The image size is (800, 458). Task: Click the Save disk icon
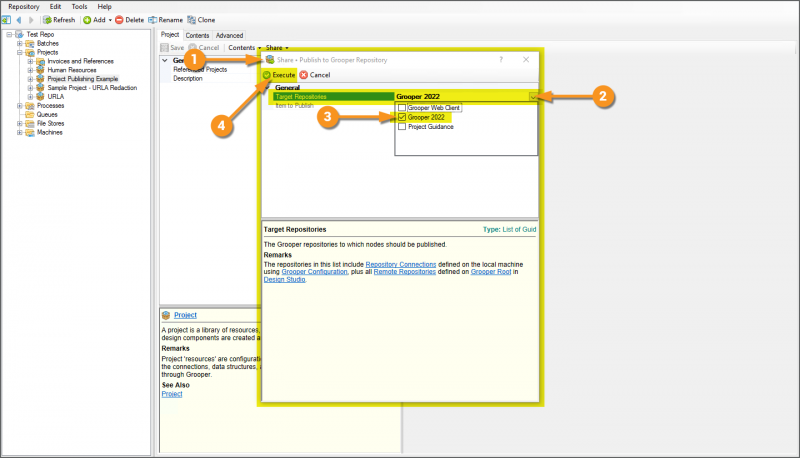[x=164, y=47]
